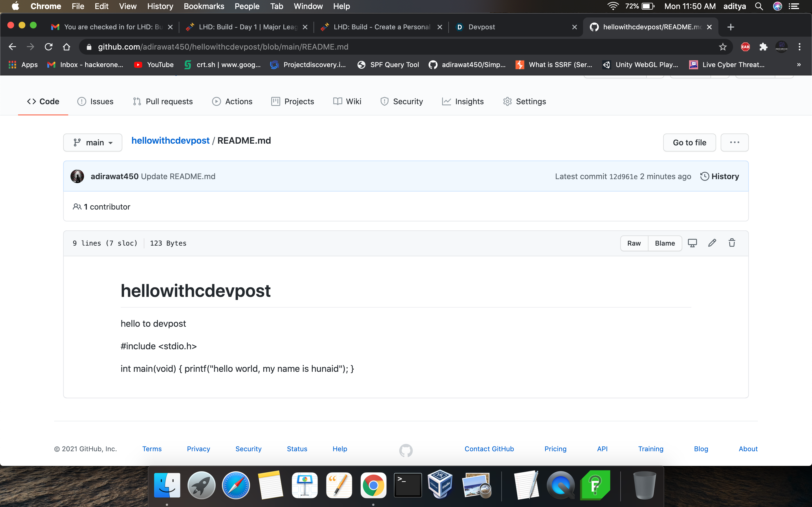Expand hidden bookmarks chevron
This screenshot has width=812, height=507.
pos(798,65)
